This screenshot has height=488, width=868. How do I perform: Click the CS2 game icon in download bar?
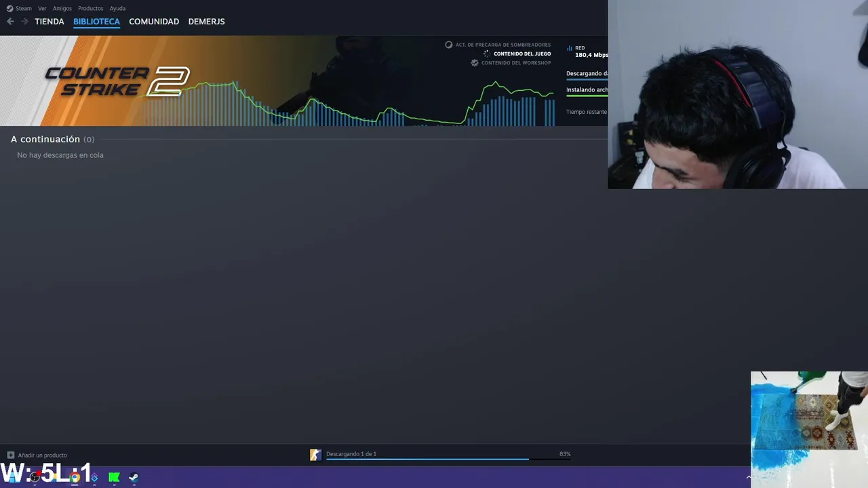pos(315,455)
